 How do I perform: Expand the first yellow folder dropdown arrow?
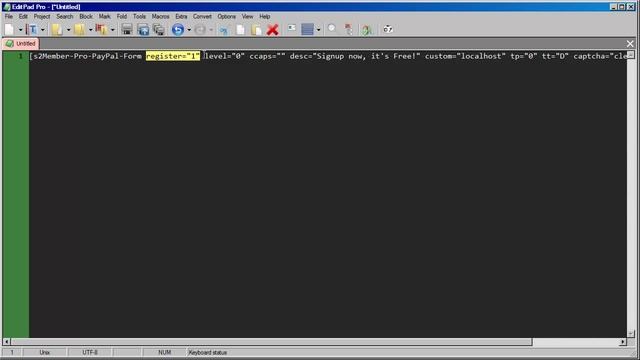pyautogui.click(x=68, y=30)
